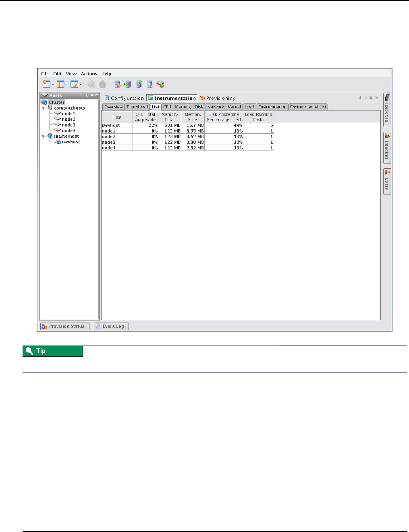Switch to the Configuration tab
The image size is (409, 532).
coord(124,98)
